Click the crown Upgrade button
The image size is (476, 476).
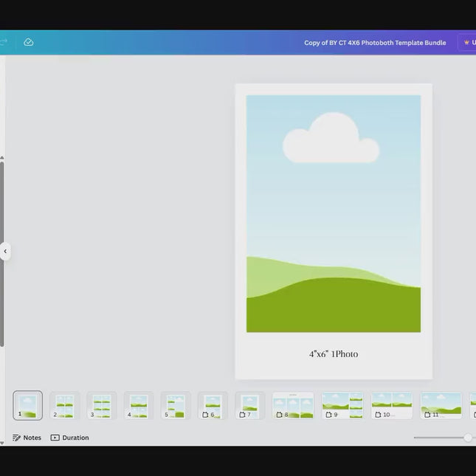click(468, 43)
